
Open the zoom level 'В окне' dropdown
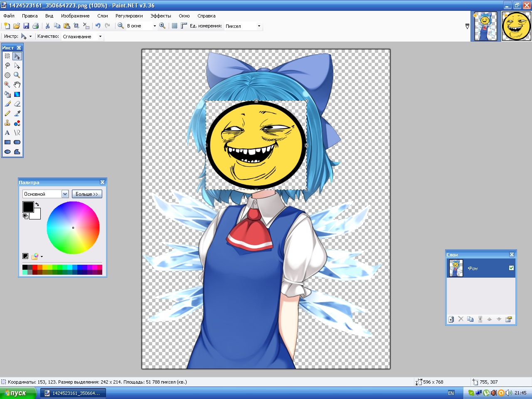click(x=155, y=26)
